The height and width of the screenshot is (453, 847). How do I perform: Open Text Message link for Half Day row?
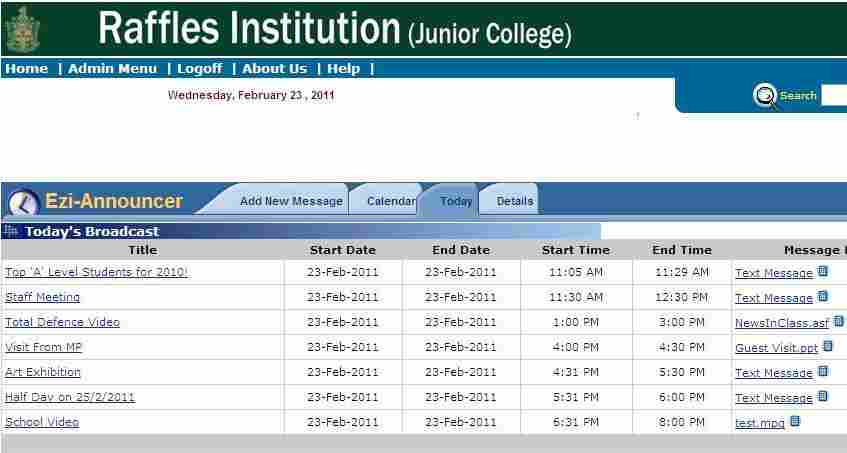(x=774, y=398)
